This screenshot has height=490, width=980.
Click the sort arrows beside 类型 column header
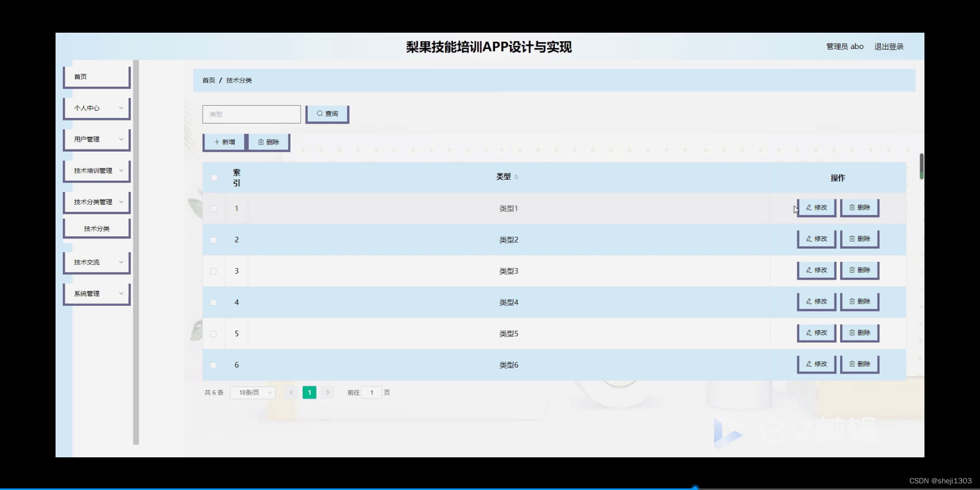click(517, 177)
